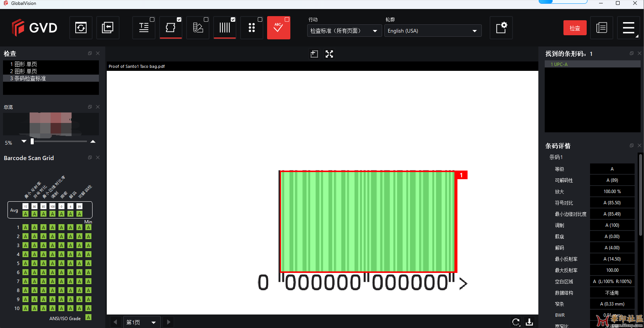Open the text inspection mode tool

144,28
